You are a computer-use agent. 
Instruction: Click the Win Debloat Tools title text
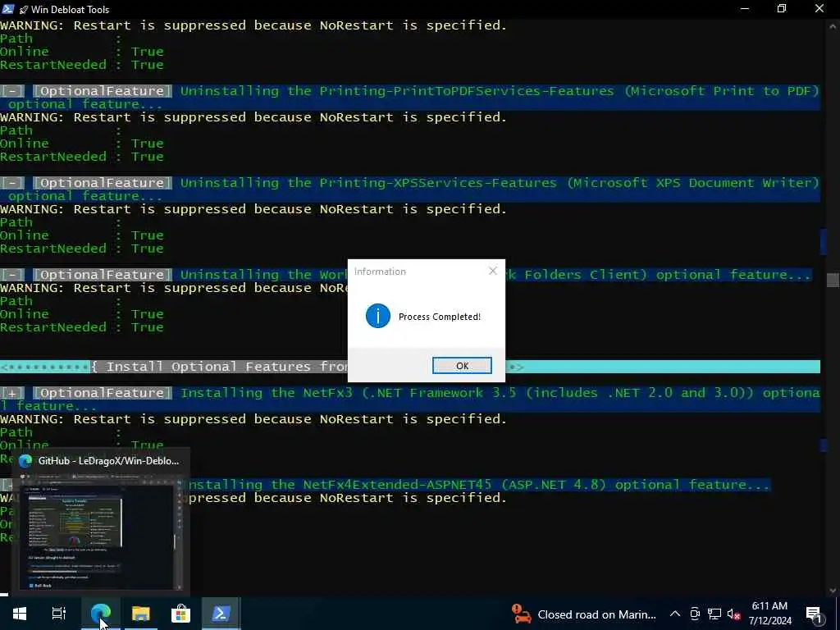tap(70, 9)
